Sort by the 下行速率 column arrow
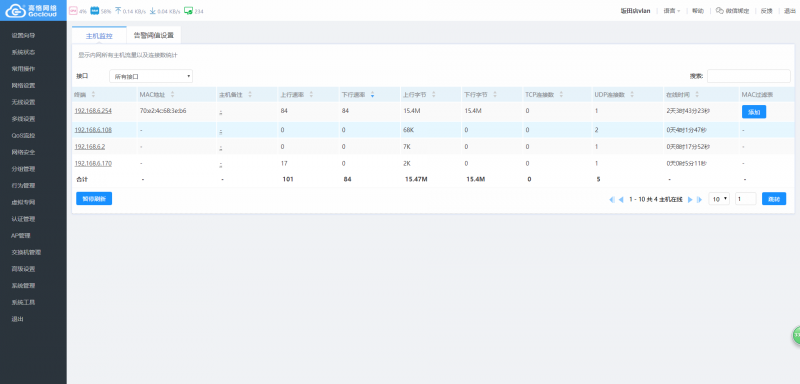Viewport: 800px width, 384px height. [372, 95]
